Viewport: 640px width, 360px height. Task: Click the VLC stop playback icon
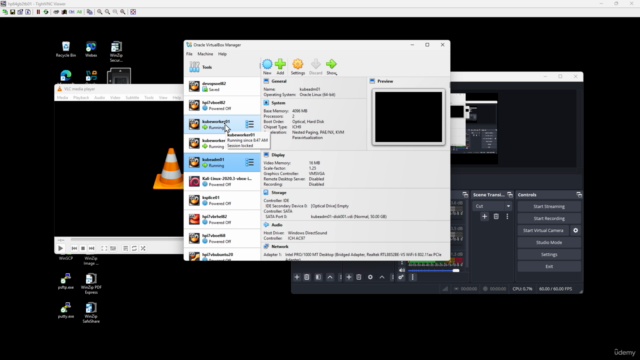[x=83, y=248]
